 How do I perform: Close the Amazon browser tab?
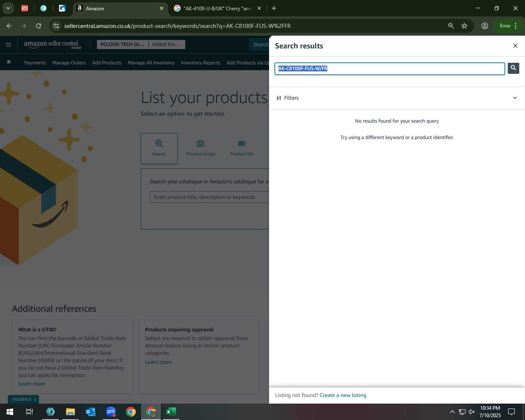click(x=162, y=8)
